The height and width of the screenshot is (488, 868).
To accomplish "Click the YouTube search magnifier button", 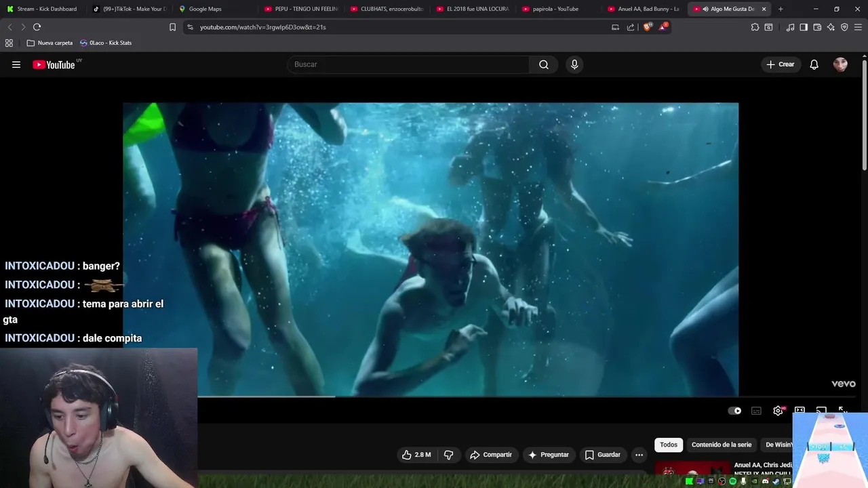I will click(x=544, y=64).
